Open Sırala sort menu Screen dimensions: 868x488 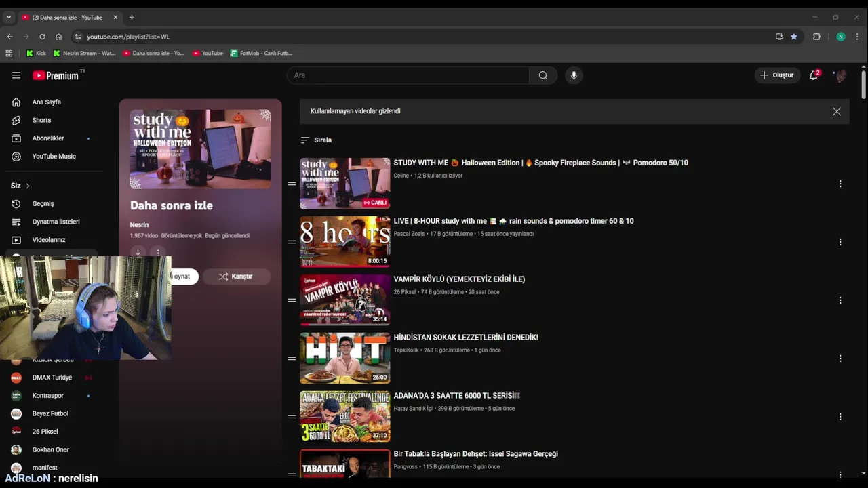point(316,140)
